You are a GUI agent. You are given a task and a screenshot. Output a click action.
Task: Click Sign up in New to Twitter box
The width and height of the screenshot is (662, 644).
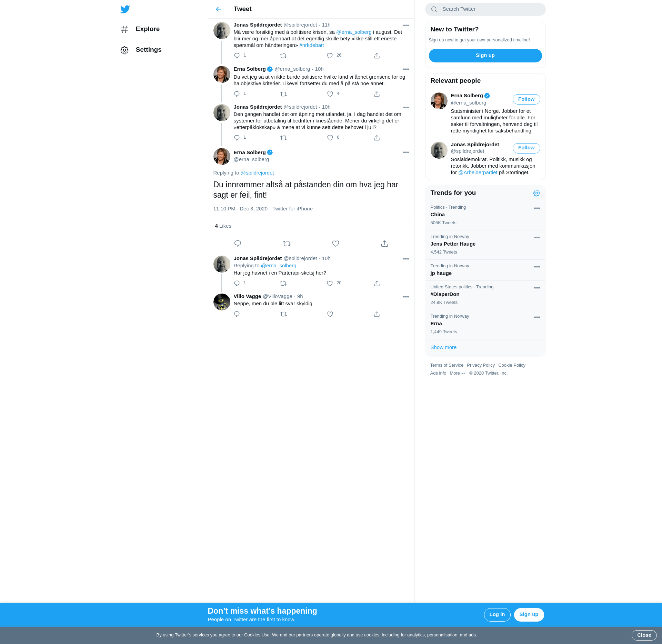485,56
